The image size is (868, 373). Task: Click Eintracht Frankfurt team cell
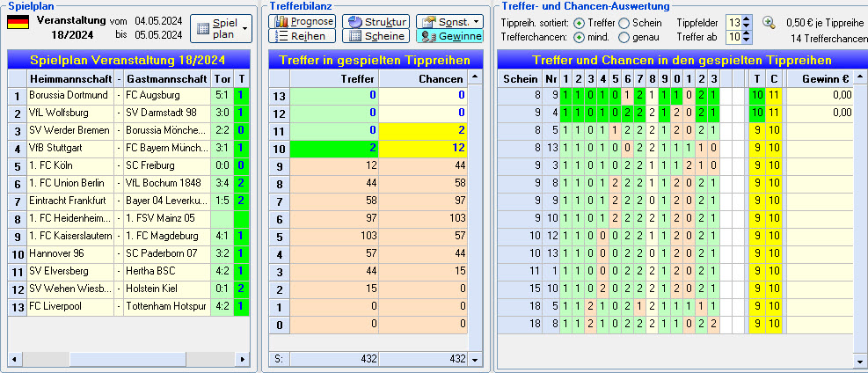[70, 201]
